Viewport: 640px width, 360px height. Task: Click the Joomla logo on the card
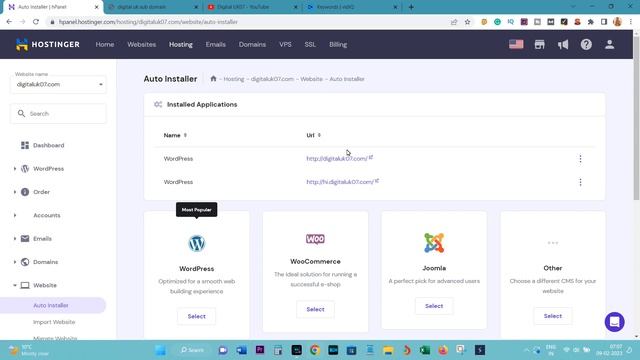tap(434, 242)
